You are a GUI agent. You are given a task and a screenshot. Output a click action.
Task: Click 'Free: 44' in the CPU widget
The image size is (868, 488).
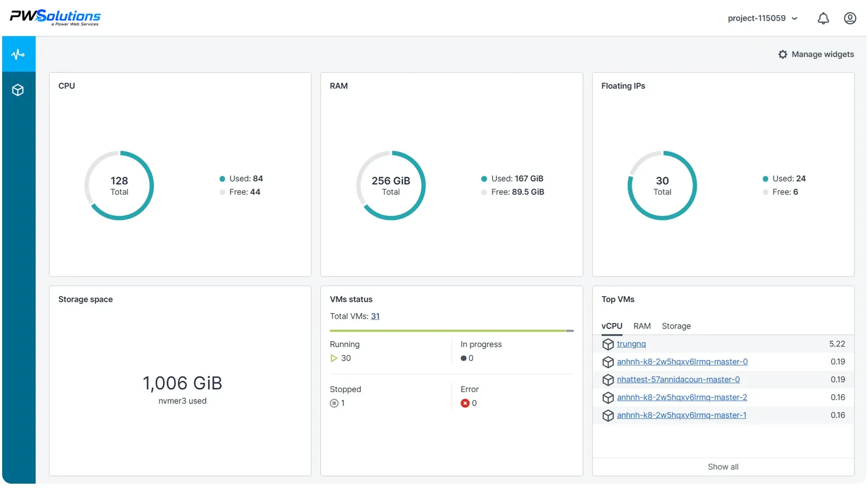[245, 192]
